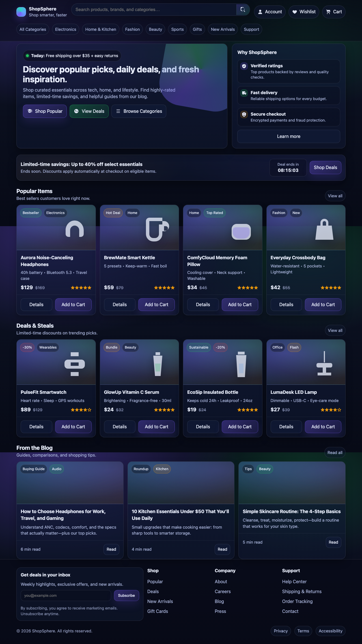This screenshot has width=362, height=644.
Task: Click the Fast delivery truck icon
Action: (x=244, y=93)
